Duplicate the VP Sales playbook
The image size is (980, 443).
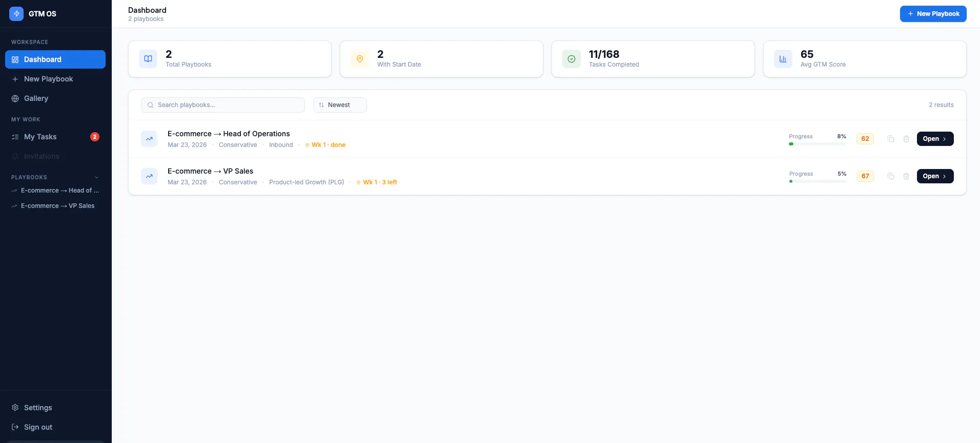click(x=891, y=176)
